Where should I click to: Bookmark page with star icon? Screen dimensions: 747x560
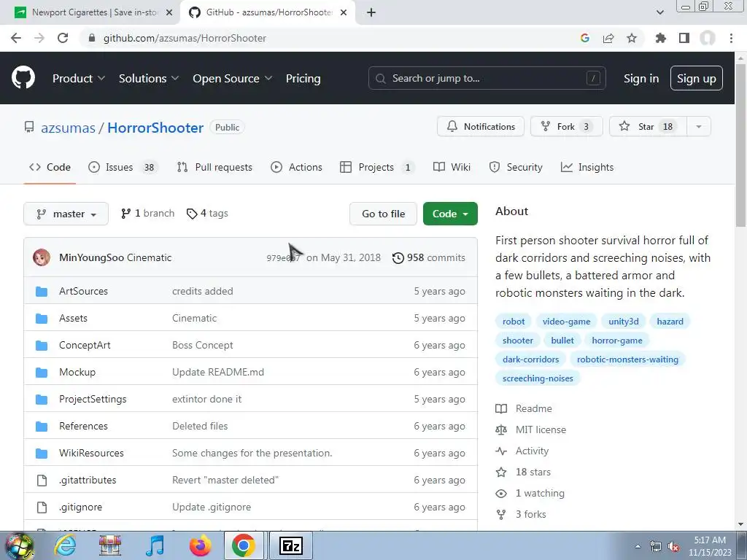pos(632,38)
